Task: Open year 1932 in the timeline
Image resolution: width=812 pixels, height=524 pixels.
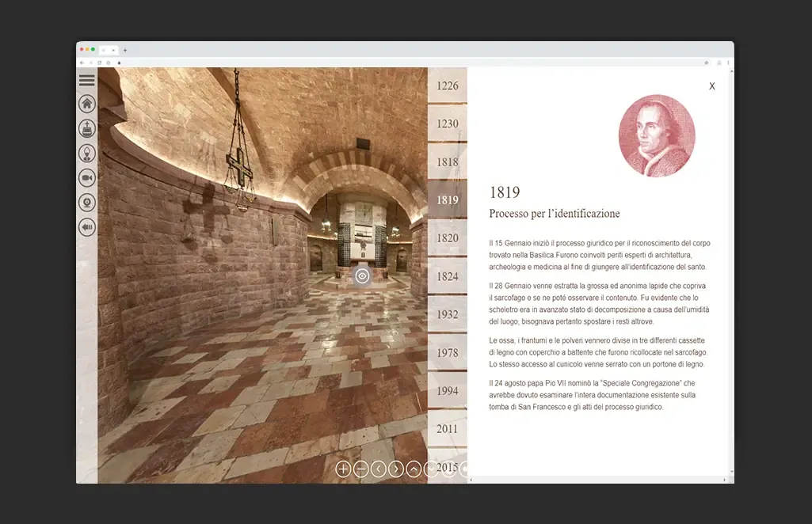Action: point(448,314)
